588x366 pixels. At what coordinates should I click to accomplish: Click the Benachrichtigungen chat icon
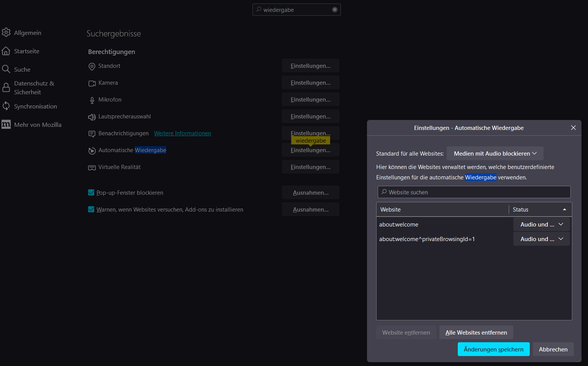(92, 134)
